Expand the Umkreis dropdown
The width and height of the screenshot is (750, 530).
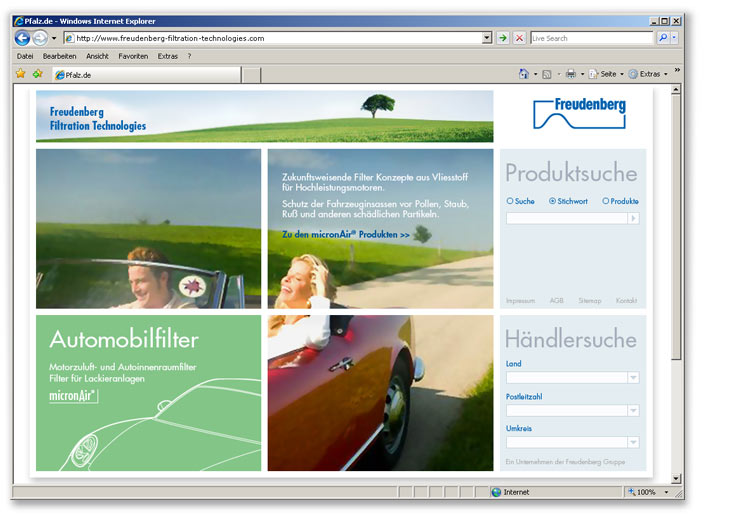pyautogui.click(x=633, y=442)
